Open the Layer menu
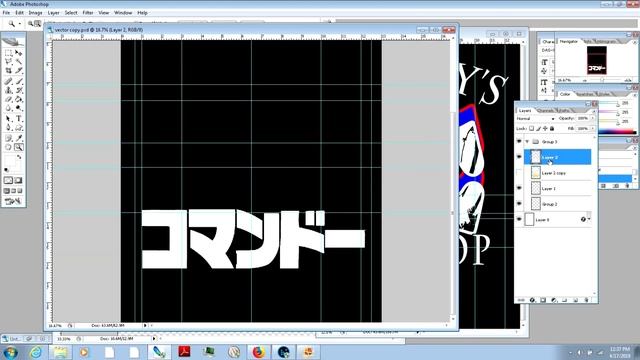The image size is (640, 360). tap(53, 13)
